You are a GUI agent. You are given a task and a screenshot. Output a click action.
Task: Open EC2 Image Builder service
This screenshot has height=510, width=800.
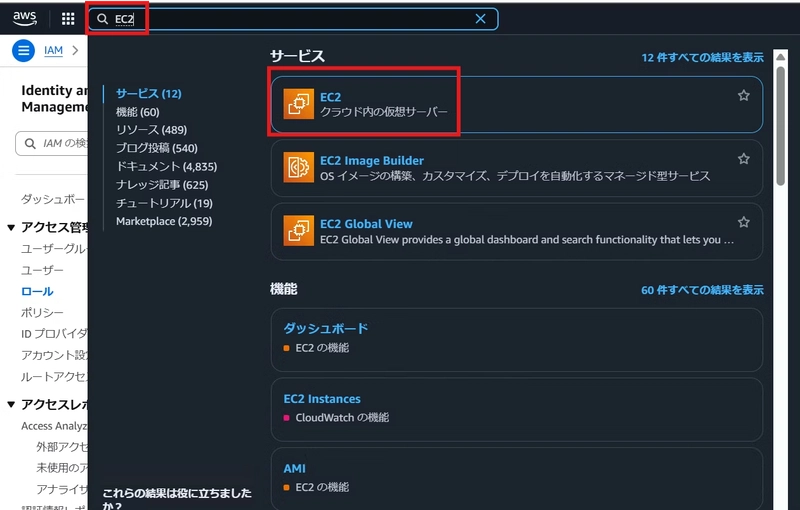tap(517, 168)
